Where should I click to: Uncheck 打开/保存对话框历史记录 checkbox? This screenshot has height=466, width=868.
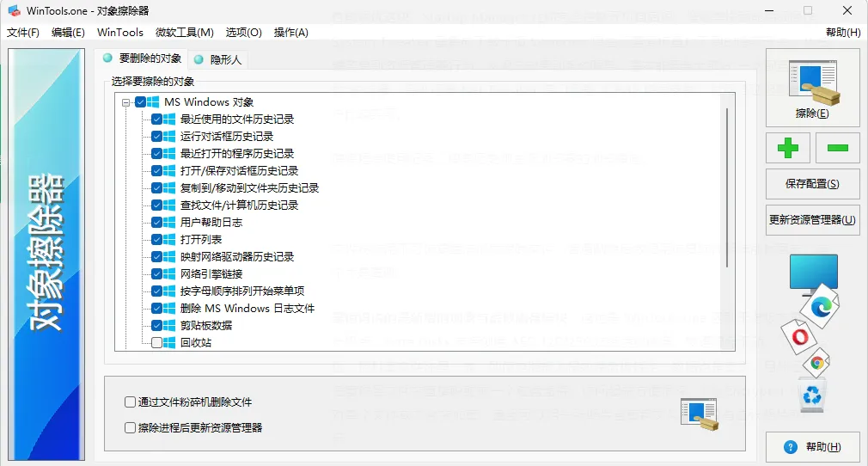click(156, 170)
